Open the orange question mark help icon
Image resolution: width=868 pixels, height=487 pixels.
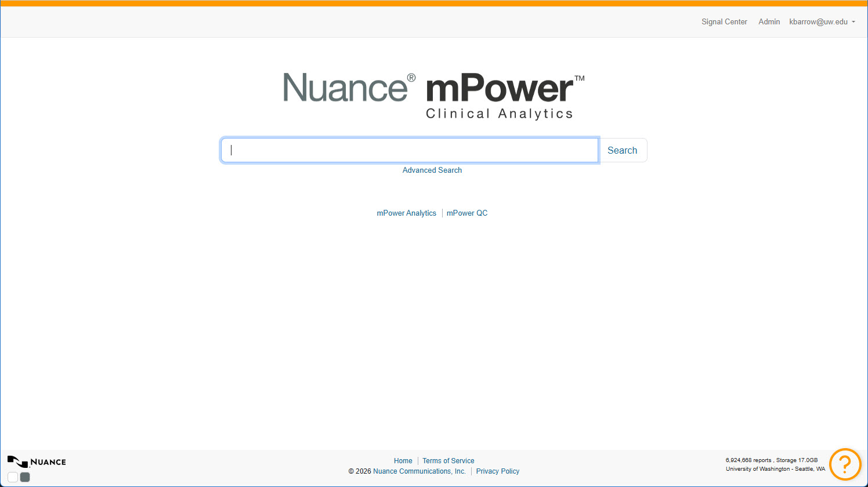coord(845,464)
